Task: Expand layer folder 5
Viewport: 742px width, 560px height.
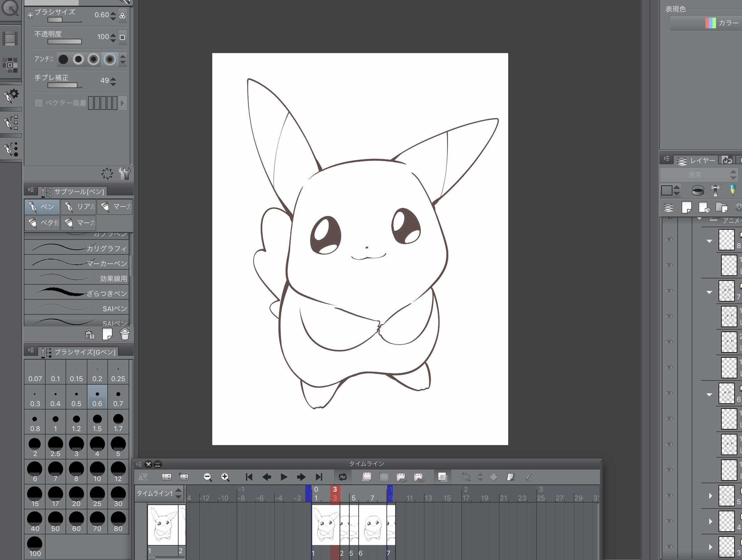Action: point(710,496)
